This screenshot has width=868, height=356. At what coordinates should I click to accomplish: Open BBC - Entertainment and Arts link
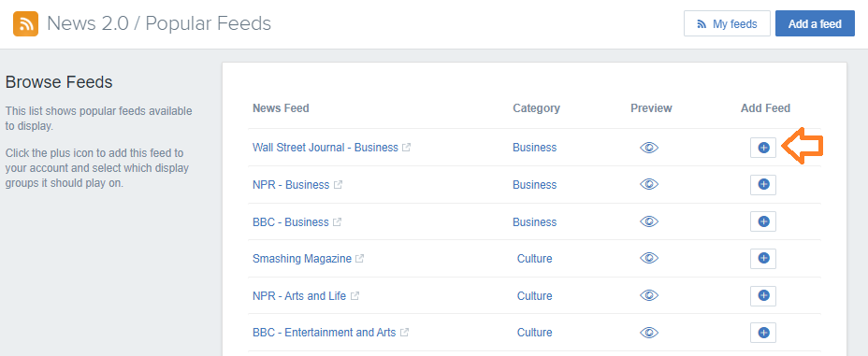(x=324, y=333)
